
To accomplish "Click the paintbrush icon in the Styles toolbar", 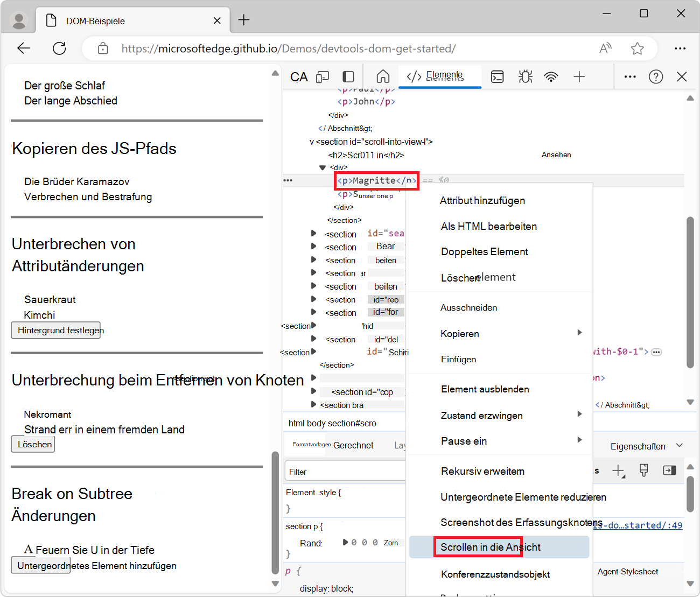I will 643,470.
